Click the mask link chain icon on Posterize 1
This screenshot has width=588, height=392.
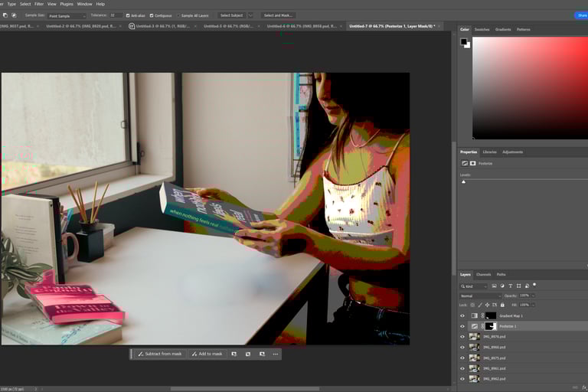(x=482, y=326)
